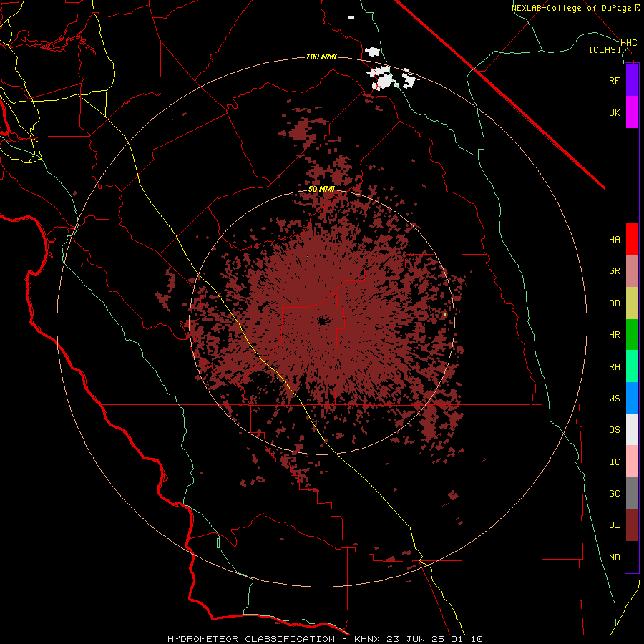Click the RA light green legend swatch

pyautogui.click(x=632, y=366)
